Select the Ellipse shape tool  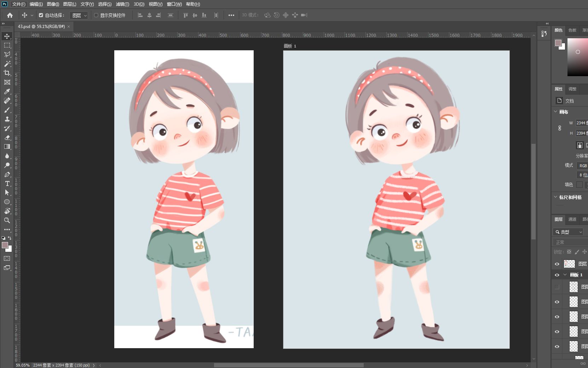click(7, 202)
